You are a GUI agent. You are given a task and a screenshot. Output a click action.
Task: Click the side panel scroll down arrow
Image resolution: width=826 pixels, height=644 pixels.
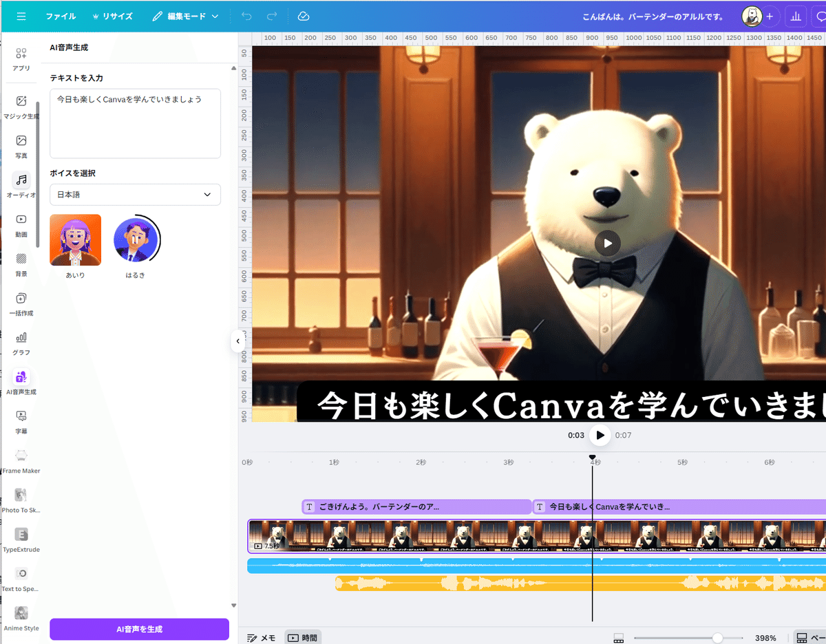click(233, 605)
